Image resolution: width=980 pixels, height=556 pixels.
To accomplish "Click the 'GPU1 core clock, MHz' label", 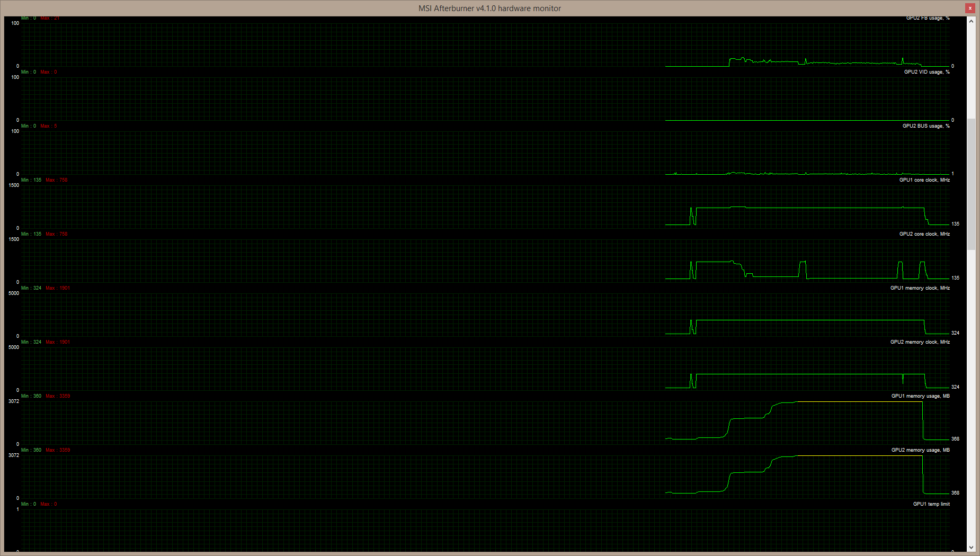I will 924,180.
